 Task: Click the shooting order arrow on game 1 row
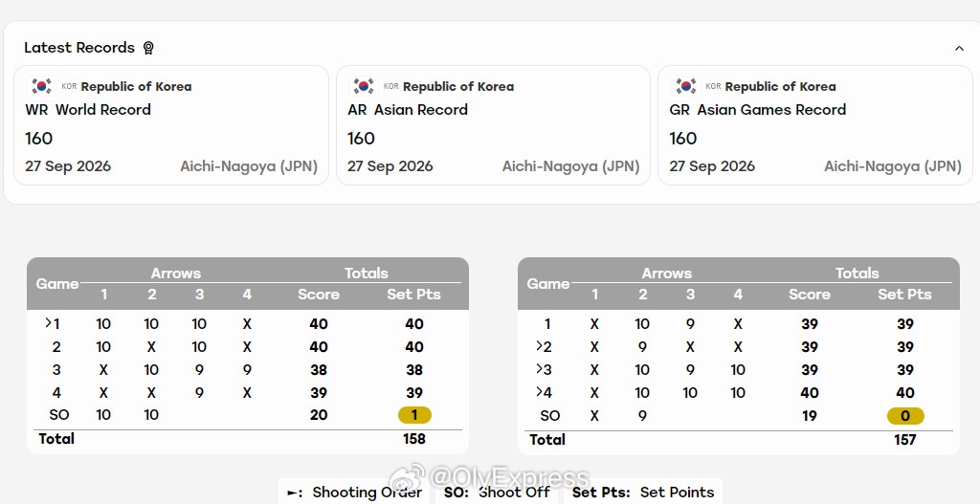tap(48, 323)
